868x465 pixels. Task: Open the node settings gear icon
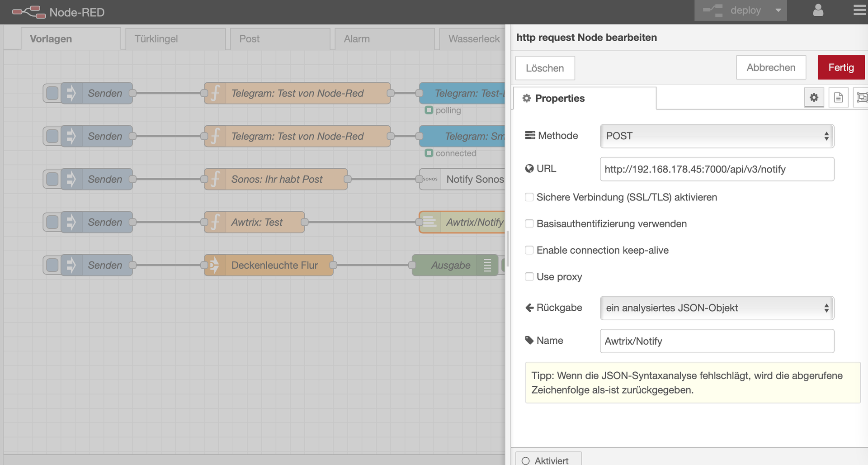[x=814, y=98]
